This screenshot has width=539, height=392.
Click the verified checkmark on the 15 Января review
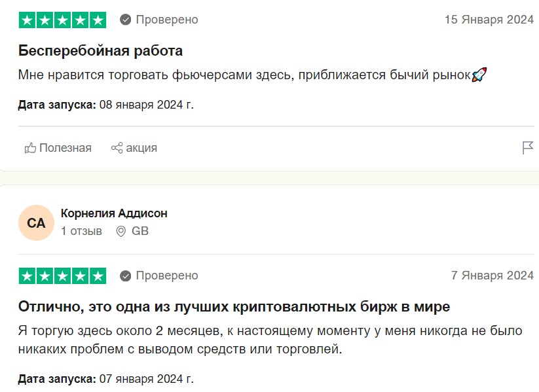126,20
